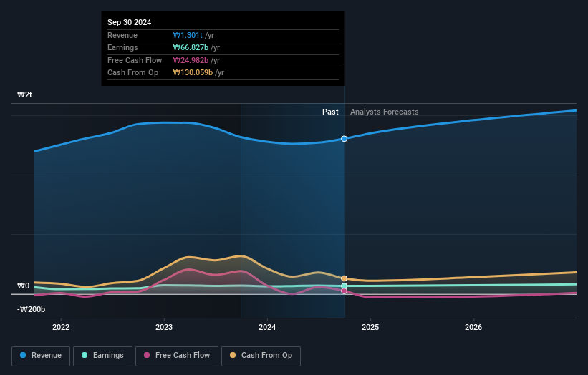Click the Earnings row label in tooltip
This screenshot has height=375, width=588.
click(x=122, y=47)
